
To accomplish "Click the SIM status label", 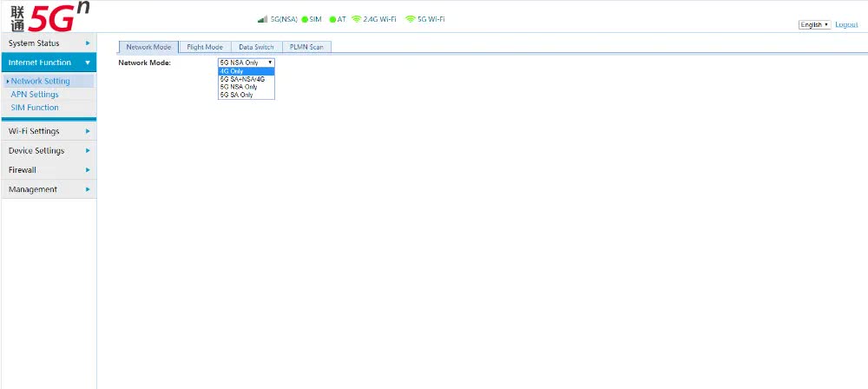I will click(x=316, y=19).
